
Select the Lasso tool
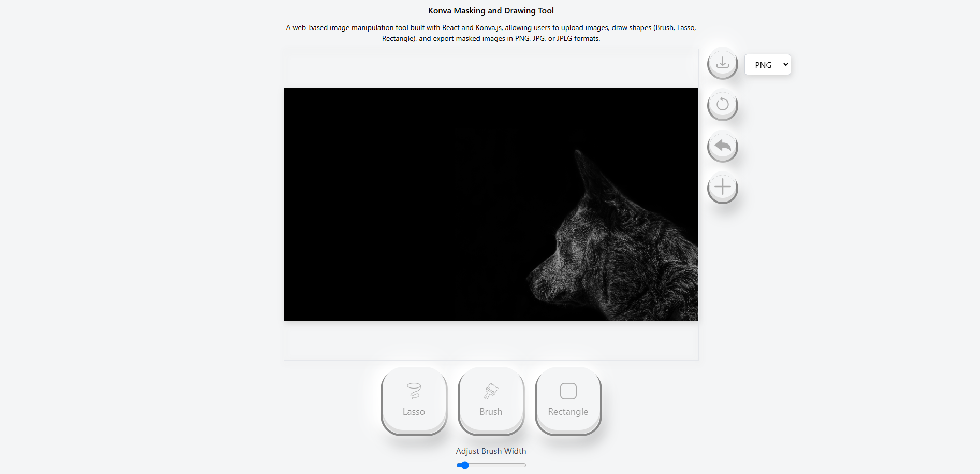pyautogui.click(x=414, y=401)
